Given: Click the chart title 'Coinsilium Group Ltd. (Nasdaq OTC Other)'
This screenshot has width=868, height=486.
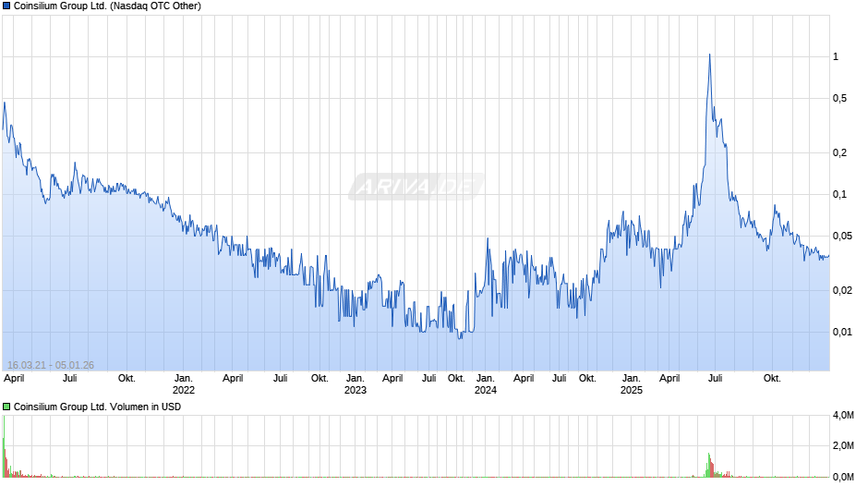Looking at the screenshot, I should (x=107, y=6).
